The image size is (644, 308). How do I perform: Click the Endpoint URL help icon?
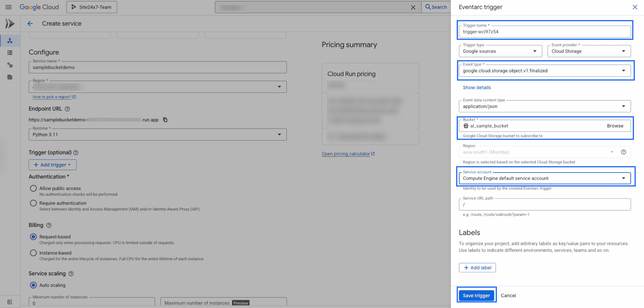tap(67, 109)
